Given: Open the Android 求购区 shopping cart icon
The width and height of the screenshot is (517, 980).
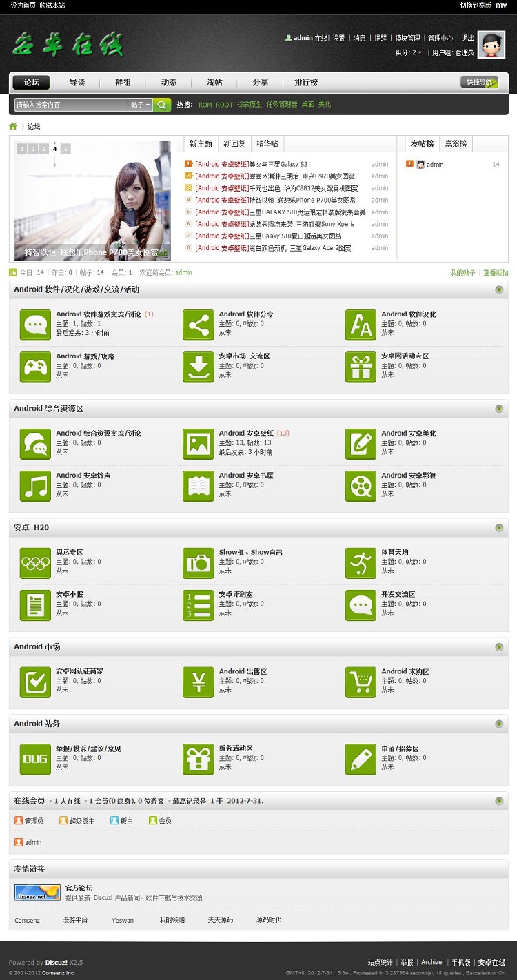Looking at the screenshot, I should 361,682.
